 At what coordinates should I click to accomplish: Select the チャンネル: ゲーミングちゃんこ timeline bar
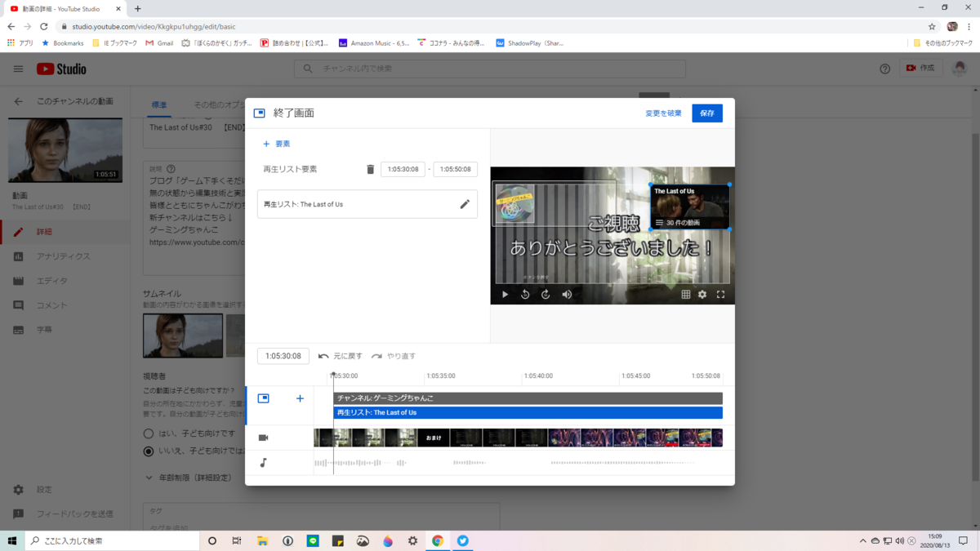tap(528, 398)
